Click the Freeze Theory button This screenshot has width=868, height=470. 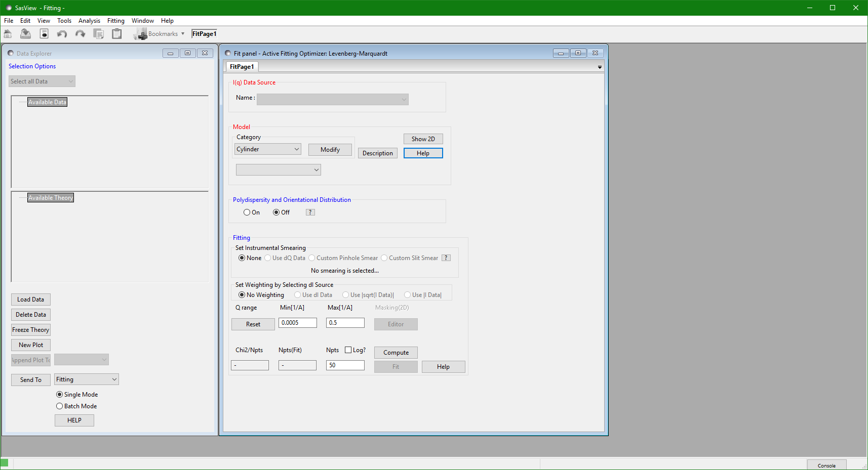coord(31,330)
